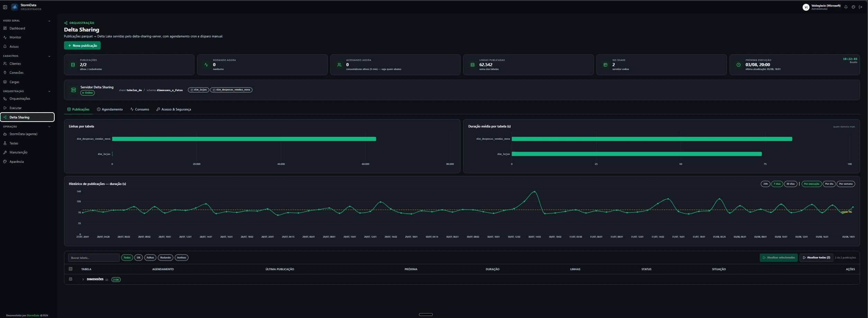Click the logout icon in header
The image size is (868, 318).
tap(860, 7)
